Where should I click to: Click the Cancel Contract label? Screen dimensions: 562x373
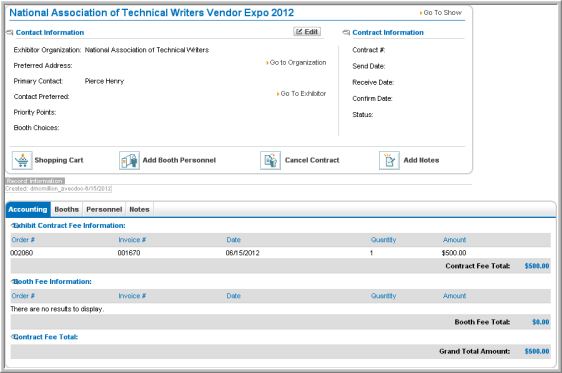[312, 160]
